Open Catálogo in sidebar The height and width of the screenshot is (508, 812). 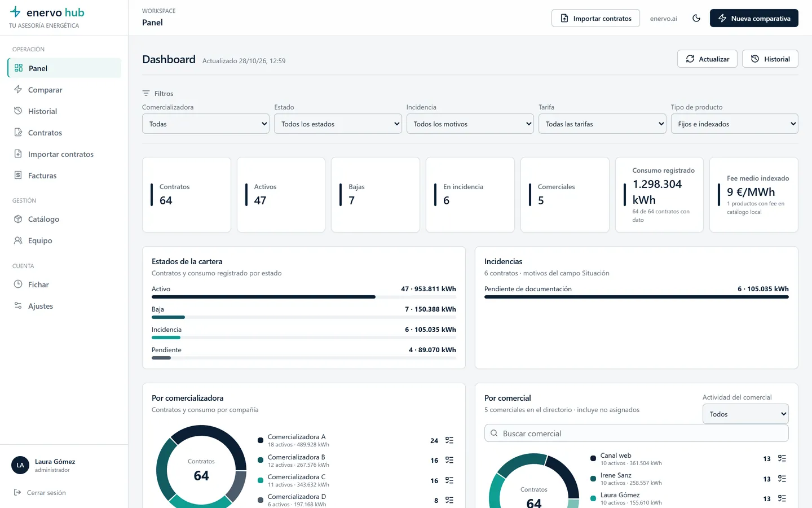coord(64,219)
